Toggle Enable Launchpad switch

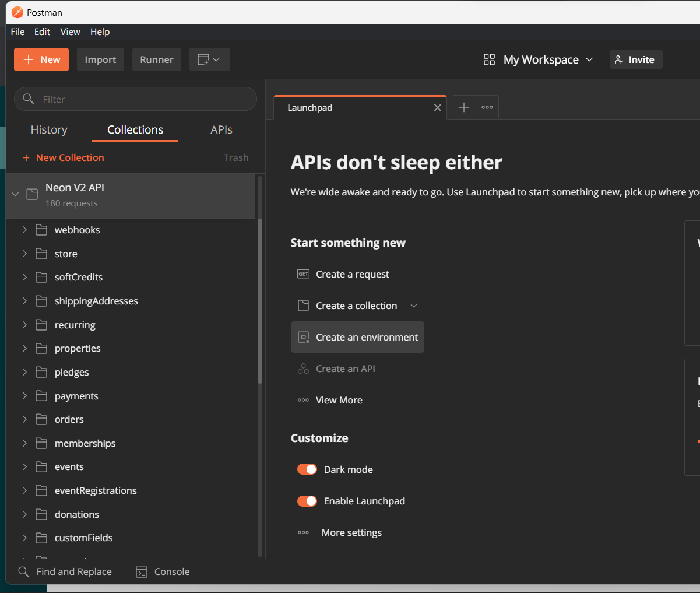pos(307,501)
